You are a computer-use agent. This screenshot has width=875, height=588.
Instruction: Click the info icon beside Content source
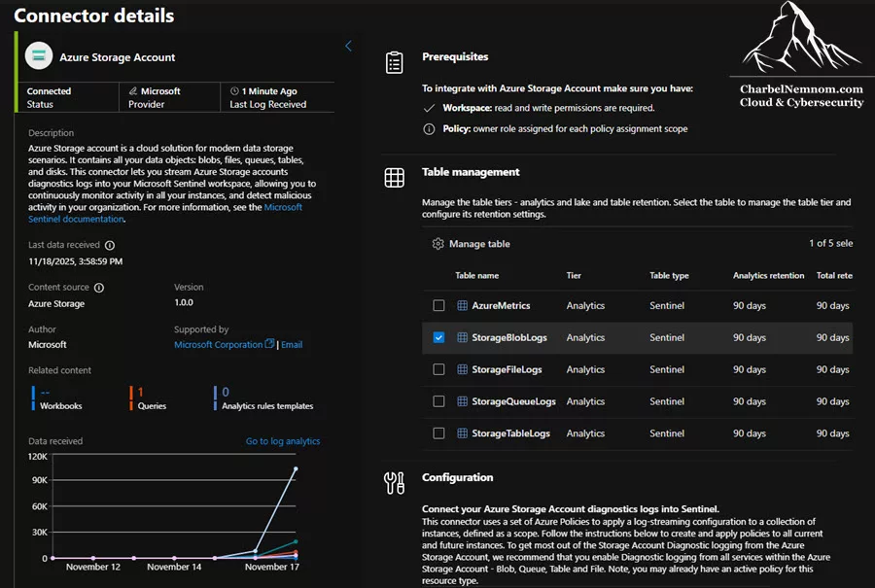[x=99, y=288]
